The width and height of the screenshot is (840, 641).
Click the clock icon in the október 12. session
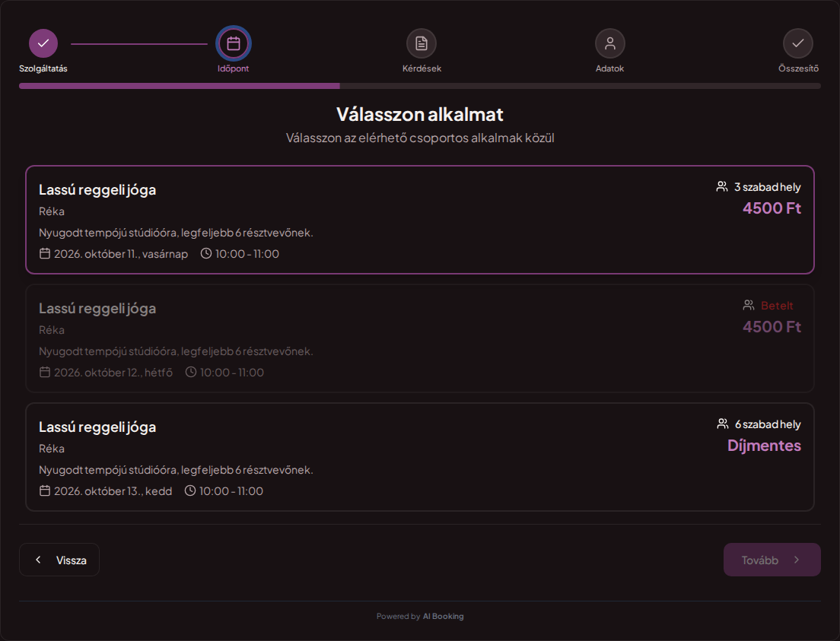point(191,372)
